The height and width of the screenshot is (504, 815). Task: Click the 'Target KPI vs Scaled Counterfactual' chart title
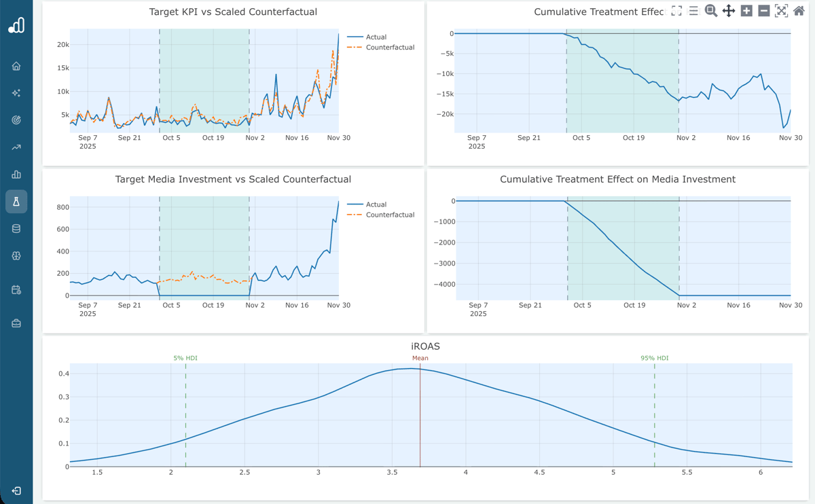click(x=233, y=12)
